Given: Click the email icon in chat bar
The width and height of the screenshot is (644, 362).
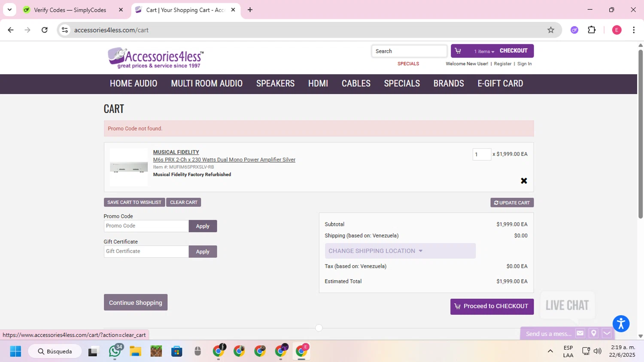Looking at the screenshot, I should [x=580, y=333].
